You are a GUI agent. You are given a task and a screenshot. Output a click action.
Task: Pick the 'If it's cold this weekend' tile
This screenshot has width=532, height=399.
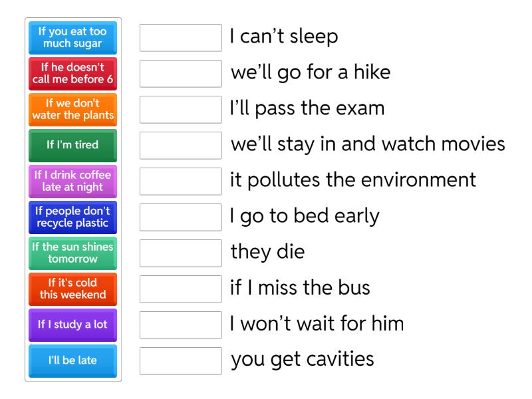click(x=73, y=289)
